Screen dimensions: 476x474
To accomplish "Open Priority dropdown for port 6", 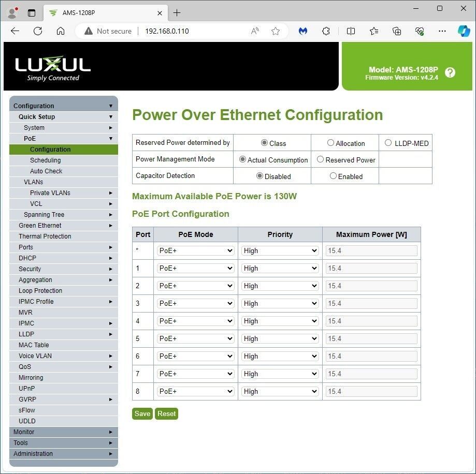I will pos(280,357).
